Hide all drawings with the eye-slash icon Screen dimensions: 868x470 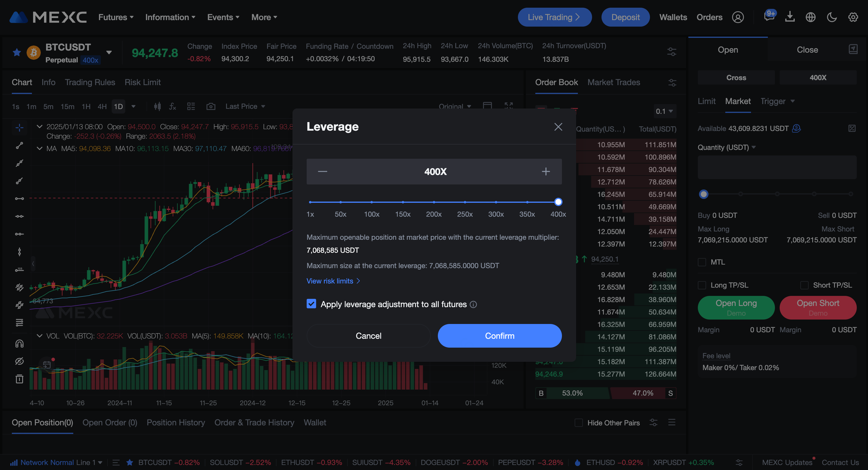[x=19, y=361]
